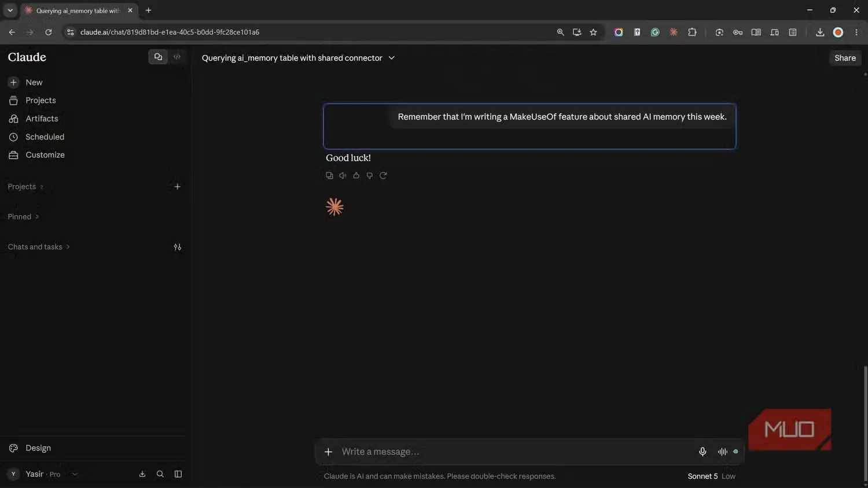Open the colorful ring extension icon

coord(619,32)
